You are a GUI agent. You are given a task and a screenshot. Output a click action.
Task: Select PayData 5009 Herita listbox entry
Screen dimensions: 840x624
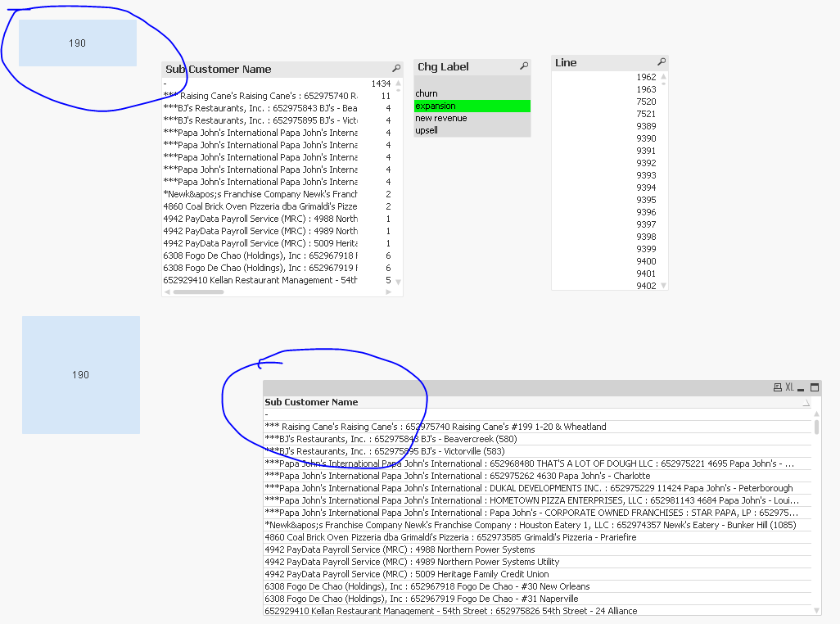point(278,244)
